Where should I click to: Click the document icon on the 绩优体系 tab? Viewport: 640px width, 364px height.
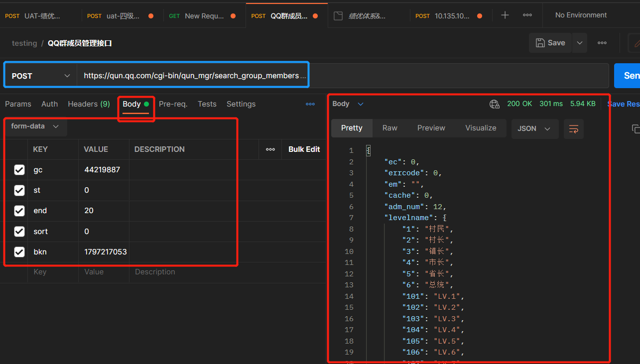tap(338, 16)
